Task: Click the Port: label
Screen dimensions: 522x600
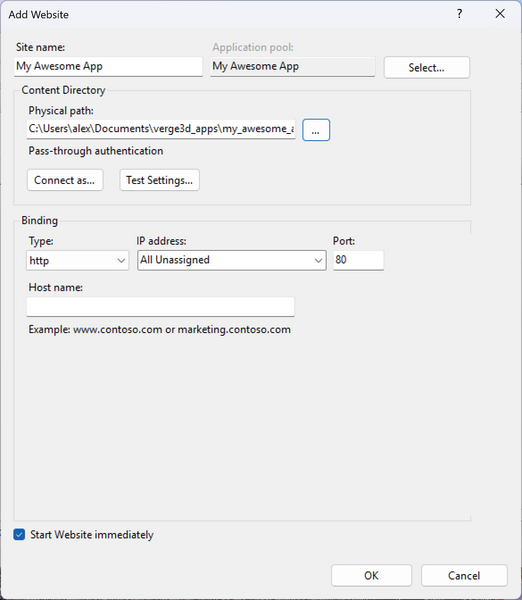Action: pyautogui.click(x=344, y=241)
